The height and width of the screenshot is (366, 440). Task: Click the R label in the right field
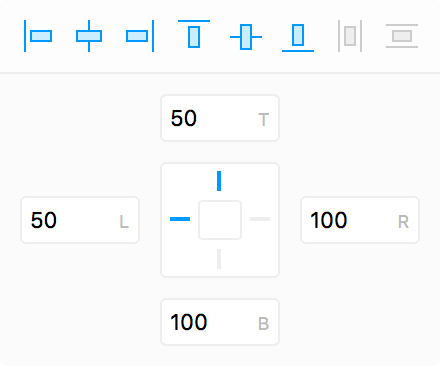[403, 222]
